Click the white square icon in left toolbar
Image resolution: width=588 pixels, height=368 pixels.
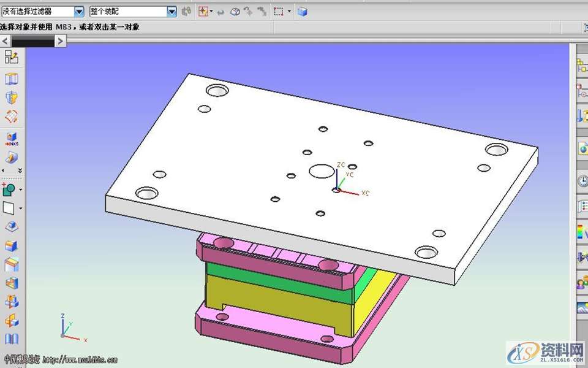click(x=9, y=209)
